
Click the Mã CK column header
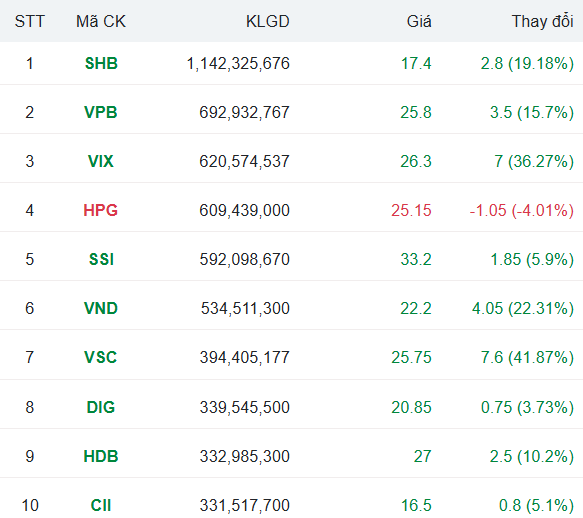point(101,22)
